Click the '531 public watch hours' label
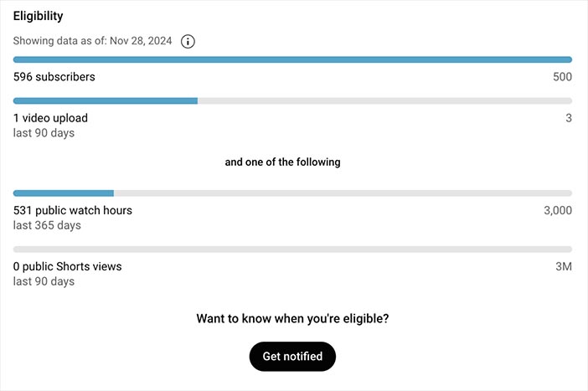Viewport: 588px width, 391px height. (x=73, y=210)
